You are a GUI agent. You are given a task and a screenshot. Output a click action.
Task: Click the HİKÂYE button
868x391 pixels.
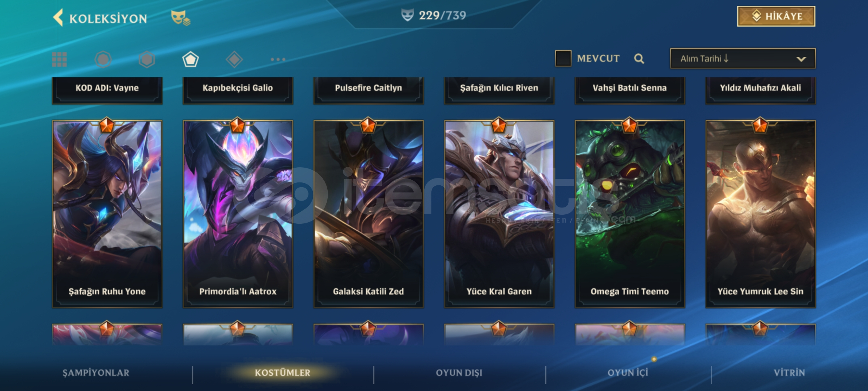tap(776, 16)
